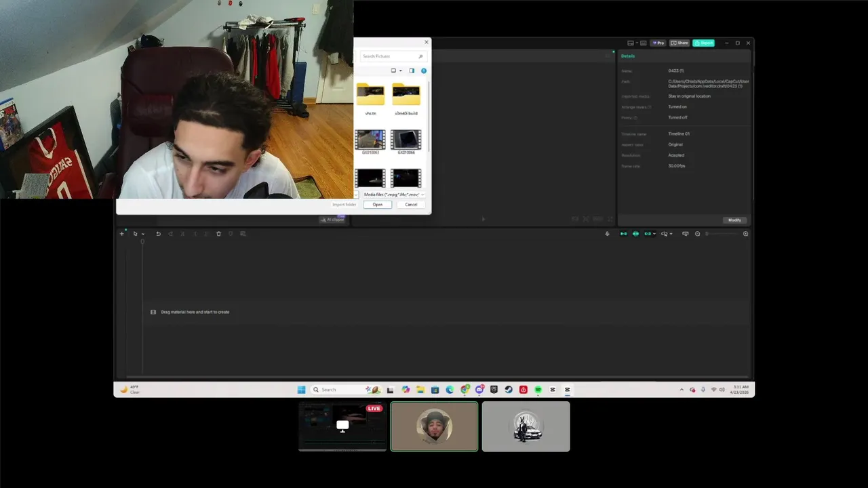Toggle the linkage icon in timeline toolbar

(648, 234)
